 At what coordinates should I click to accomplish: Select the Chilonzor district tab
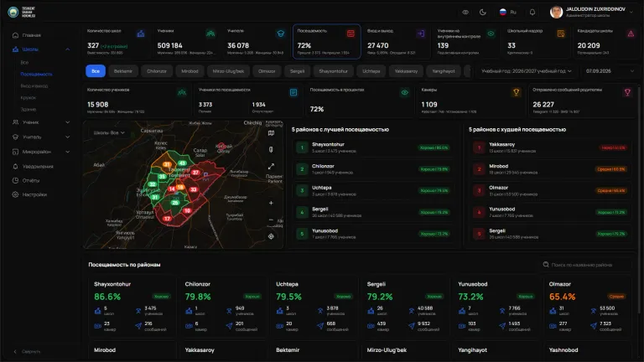(x=157, y=71)
